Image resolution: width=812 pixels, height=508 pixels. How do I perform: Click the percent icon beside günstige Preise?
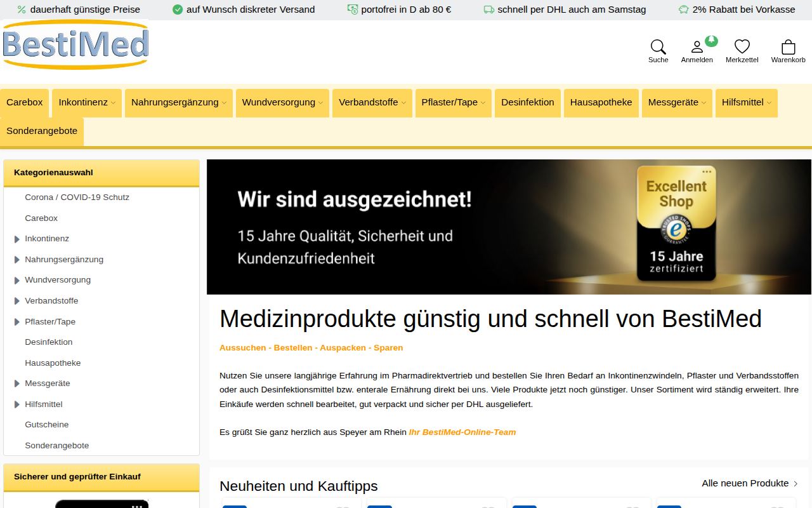click(22, 10)
